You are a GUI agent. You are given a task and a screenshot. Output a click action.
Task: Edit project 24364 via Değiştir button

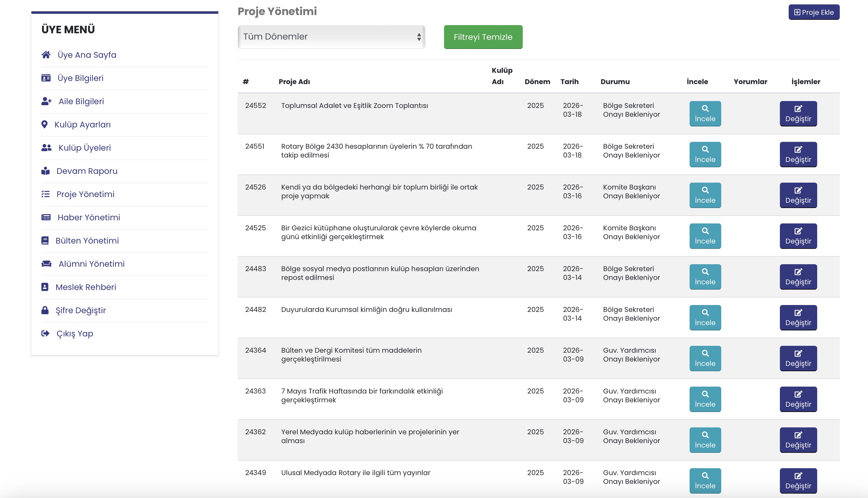tap(798, 358)
